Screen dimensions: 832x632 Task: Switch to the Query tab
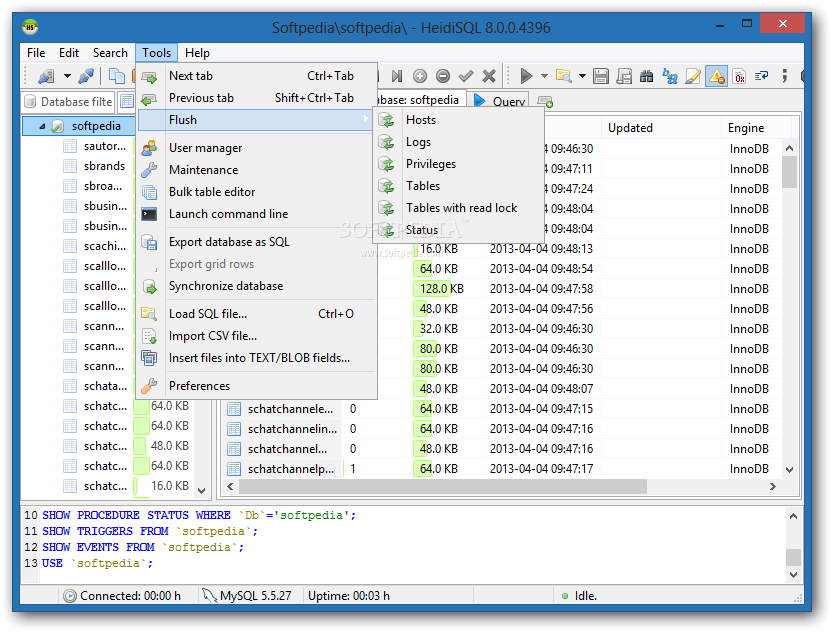pyautogui.click(x=500, y=101)
